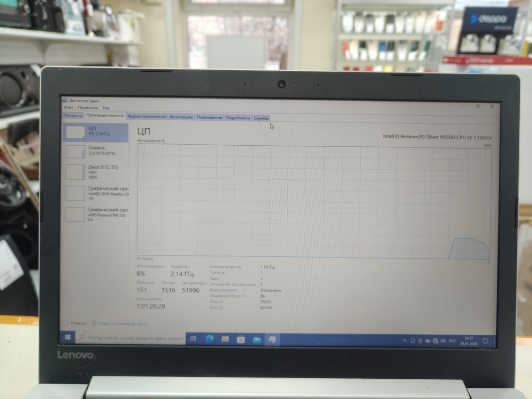Open the Windows Start menu
532x399 pixels.
pos(68,338)
